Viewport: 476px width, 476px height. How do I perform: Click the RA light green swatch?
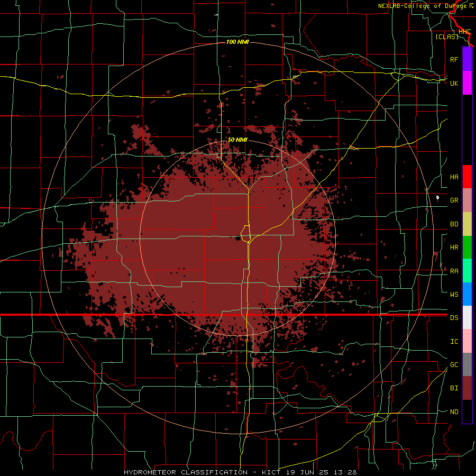(x=467, y=271)
